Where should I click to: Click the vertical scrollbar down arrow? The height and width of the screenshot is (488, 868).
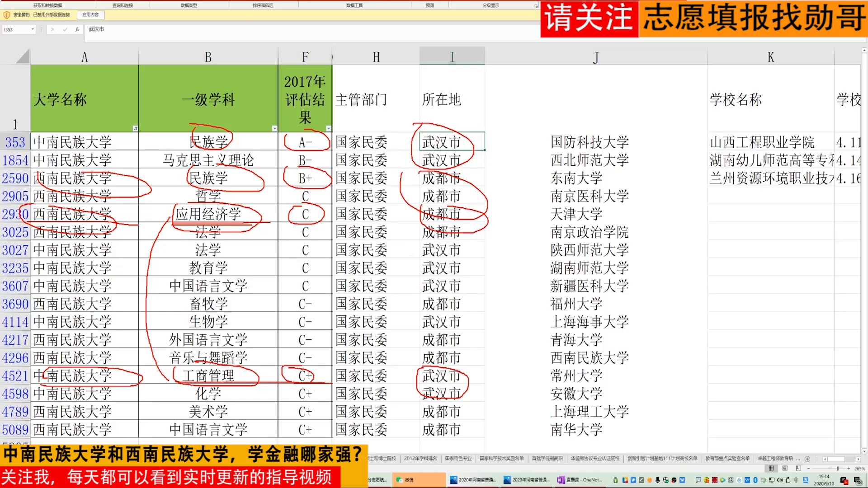[864, 451]
